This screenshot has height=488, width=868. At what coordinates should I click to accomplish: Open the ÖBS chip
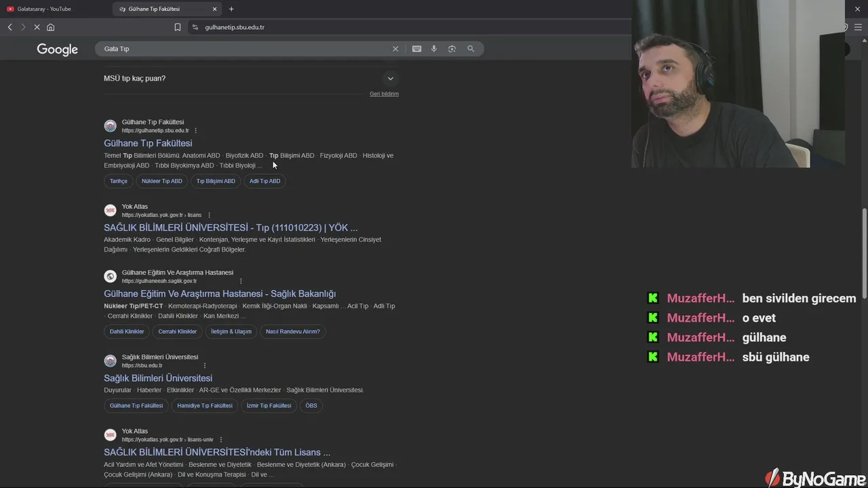pos(311,405)
